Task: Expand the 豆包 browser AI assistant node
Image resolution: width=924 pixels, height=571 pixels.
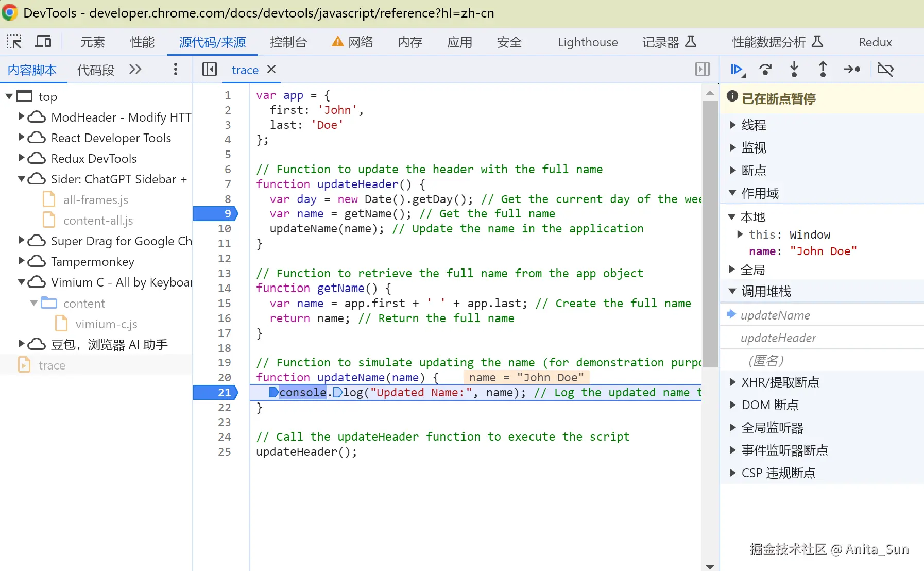Action: [22, 344]
